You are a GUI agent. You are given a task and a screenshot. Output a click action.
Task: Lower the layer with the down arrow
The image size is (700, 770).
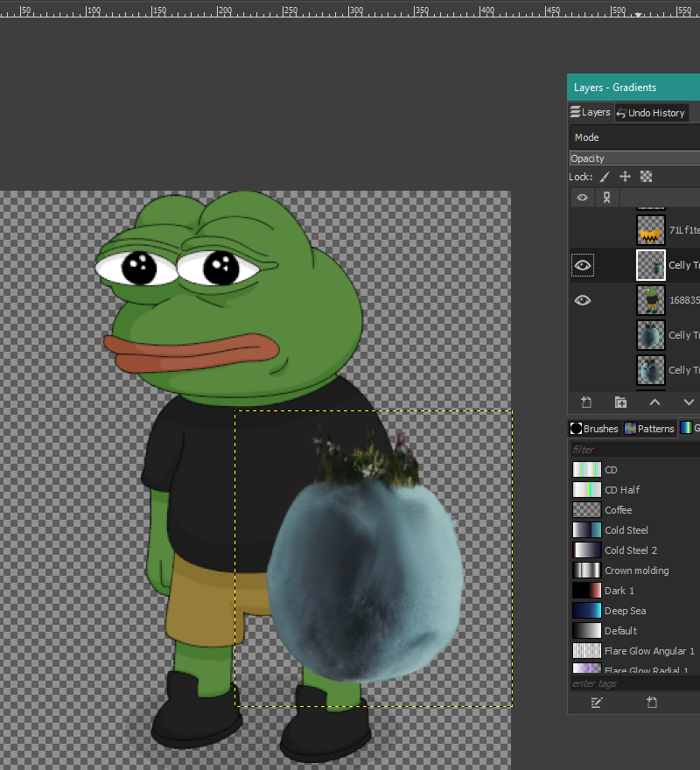click(689, 402)
